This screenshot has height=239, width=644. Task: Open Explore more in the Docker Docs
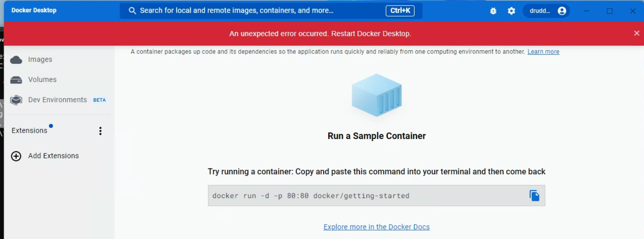click(x=376, y=227)
